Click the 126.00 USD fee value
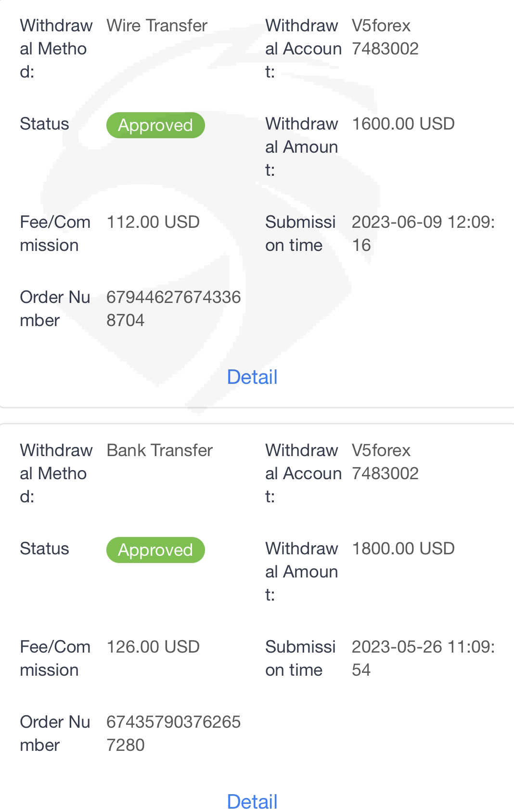514x812 pixels. 153,647
